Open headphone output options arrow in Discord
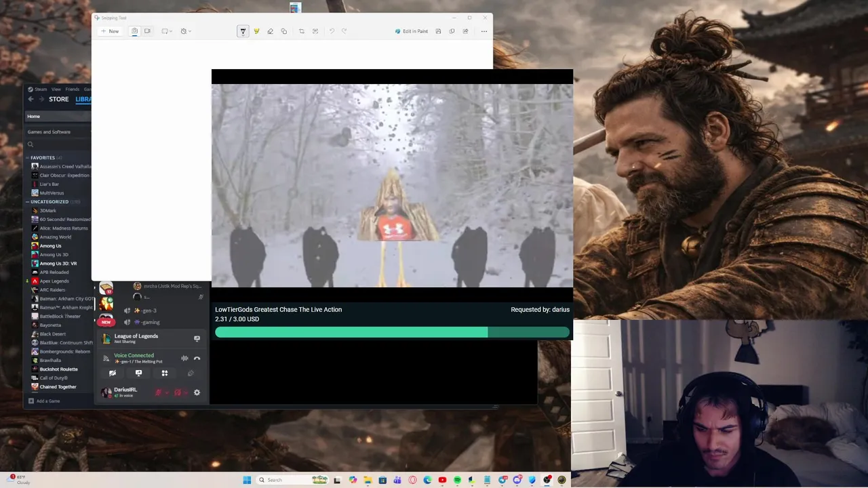The image size is (868, 488). click(x=185, y=392)
